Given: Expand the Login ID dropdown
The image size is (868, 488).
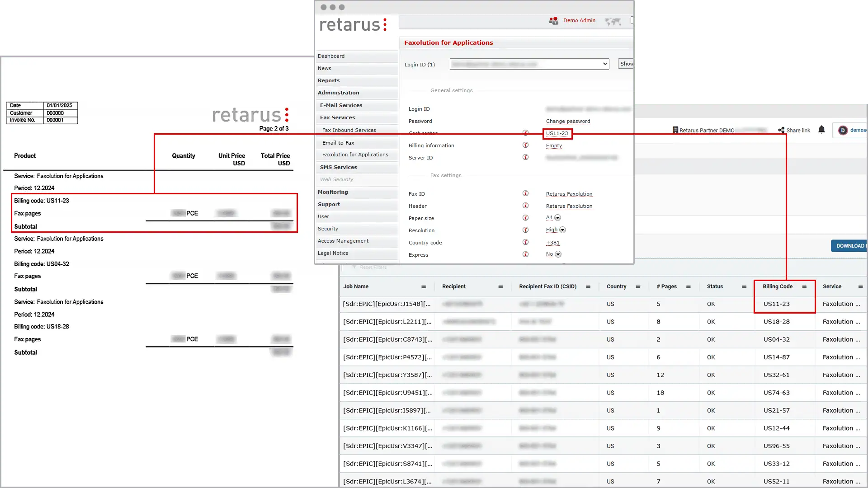Looking at the screenshot, I should [x=529, y=64].
